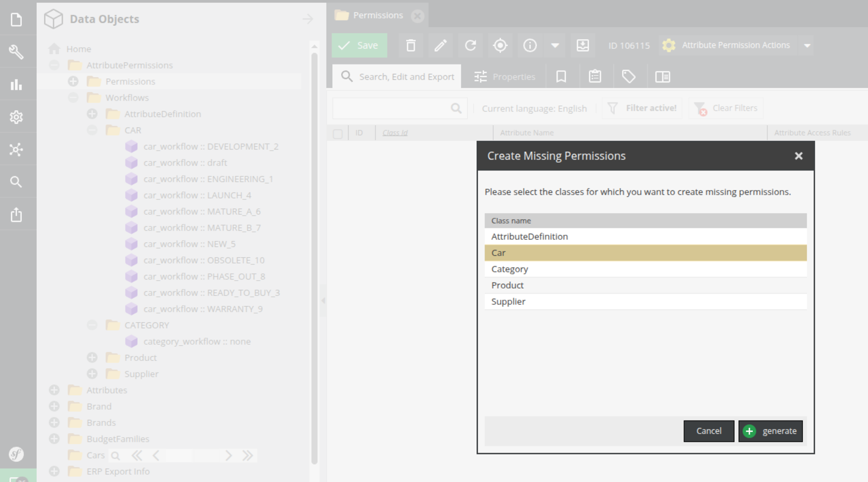
Task: Open dropdown arrow next to info icon
Action: point(555,45)
